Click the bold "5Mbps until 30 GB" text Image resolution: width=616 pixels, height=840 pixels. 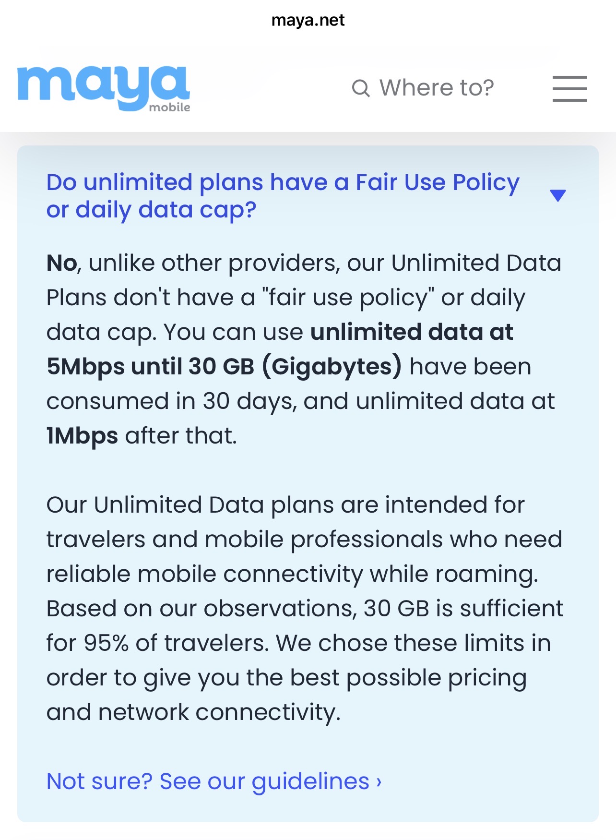(150, 367)
